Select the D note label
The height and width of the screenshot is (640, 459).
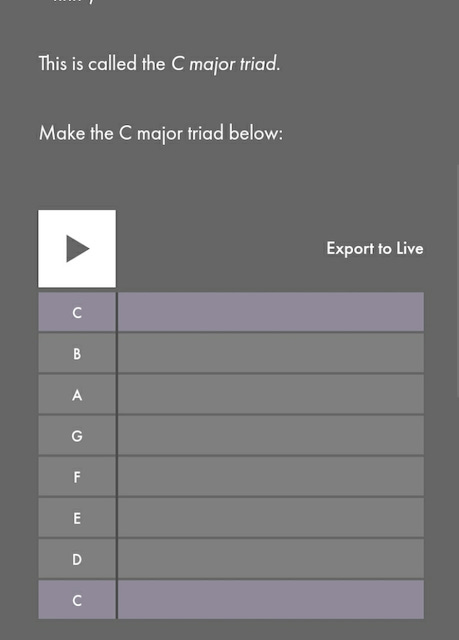point(77,559)
